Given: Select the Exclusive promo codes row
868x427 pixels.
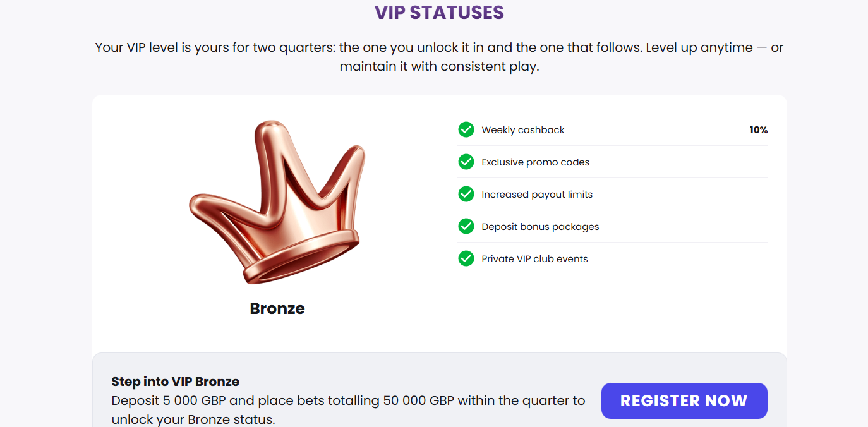Looking at the screenshot, I should pyautogui.click(x=535, y=162).
